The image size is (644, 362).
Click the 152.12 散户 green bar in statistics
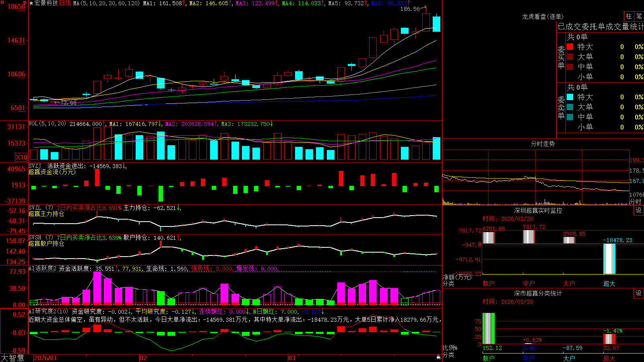tap(489, 329)
